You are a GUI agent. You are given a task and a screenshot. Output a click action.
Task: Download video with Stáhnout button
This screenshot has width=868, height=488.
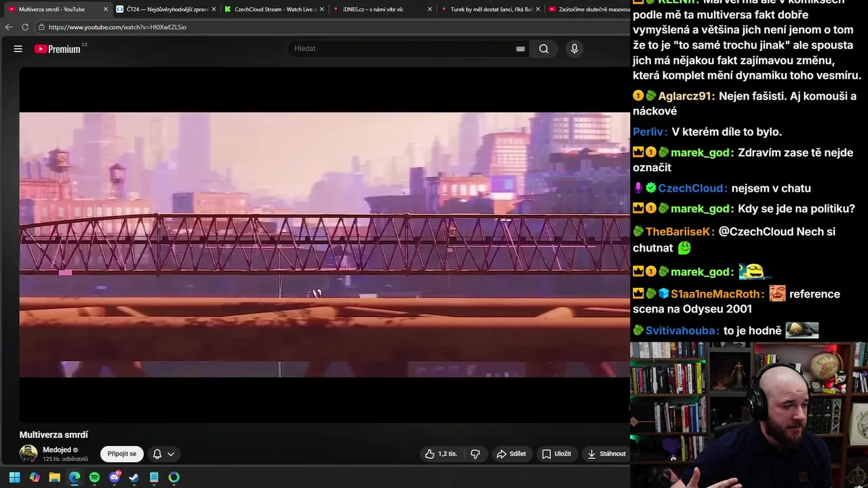[606, 453]
